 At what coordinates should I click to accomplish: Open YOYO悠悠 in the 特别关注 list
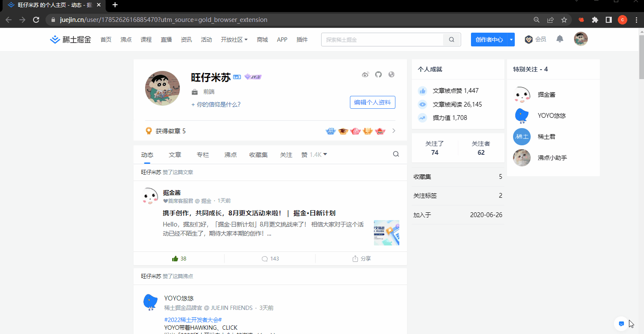click(540, 116)
